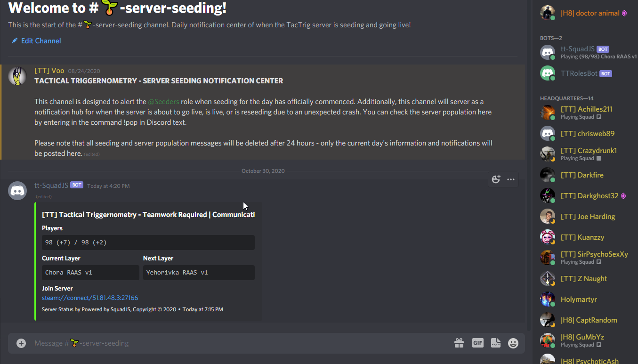The width and height of the screenshot is (638, 364).
Task: Open the GIF picker
Action: click(477, 343)
